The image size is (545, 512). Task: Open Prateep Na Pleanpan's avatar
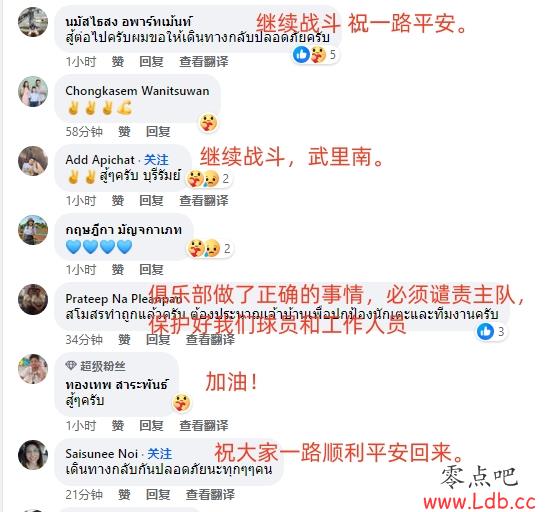click(33, 299)
